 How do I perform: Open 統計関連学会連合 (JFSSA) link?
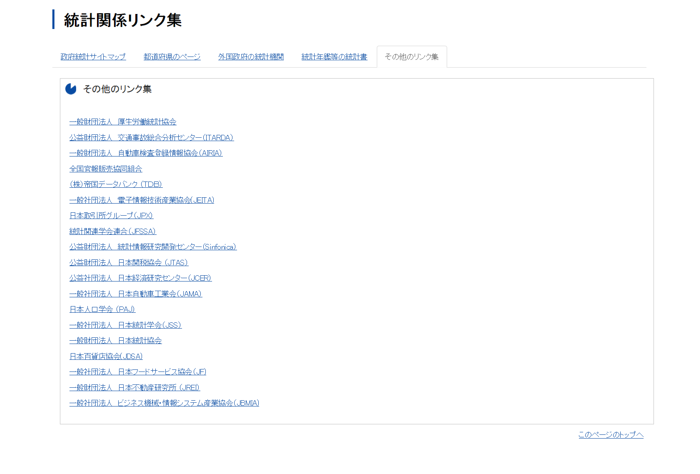[112, 231]
